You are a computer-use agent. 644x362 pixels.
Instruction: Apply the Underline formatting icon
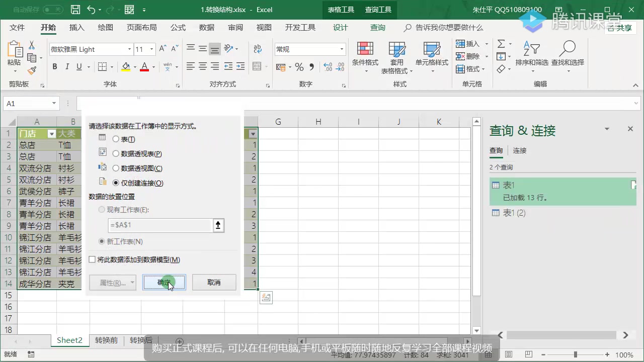click(79, 66)
